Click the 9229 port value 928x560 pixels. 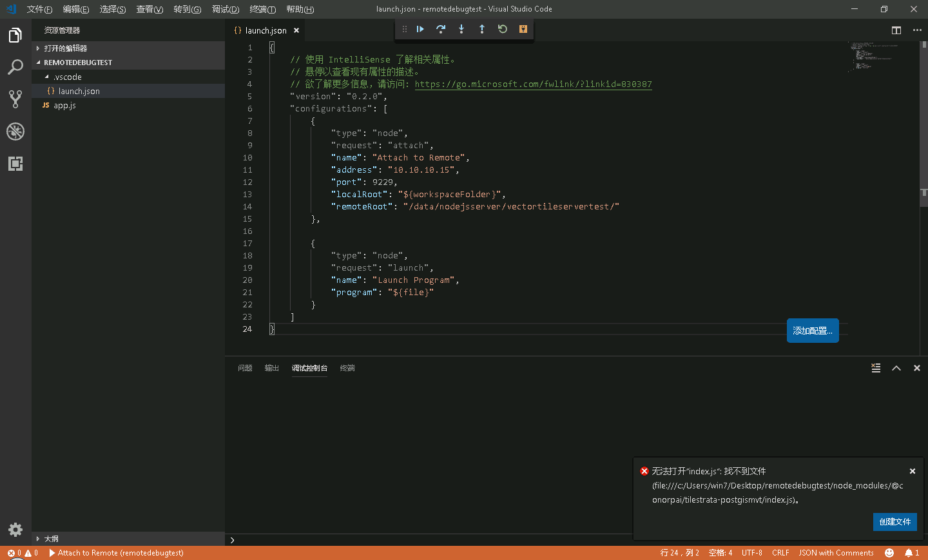(383, 182)
